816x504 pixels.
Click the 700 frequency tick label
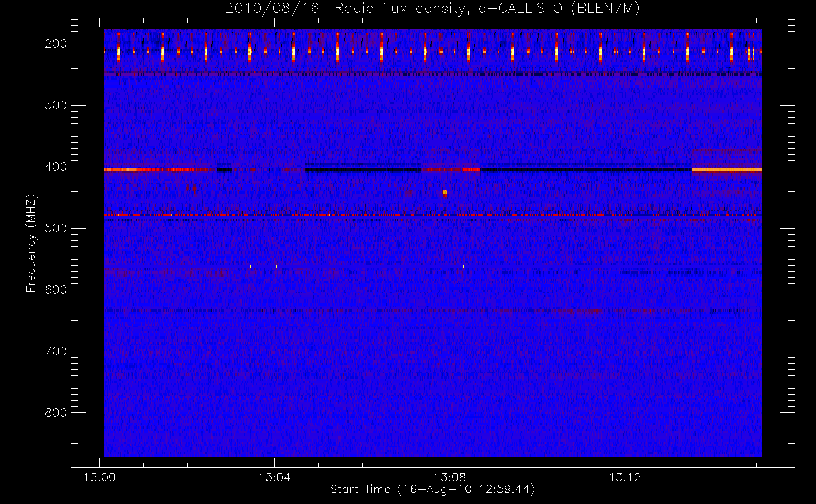pyautogui.click(x=55, y=351)
